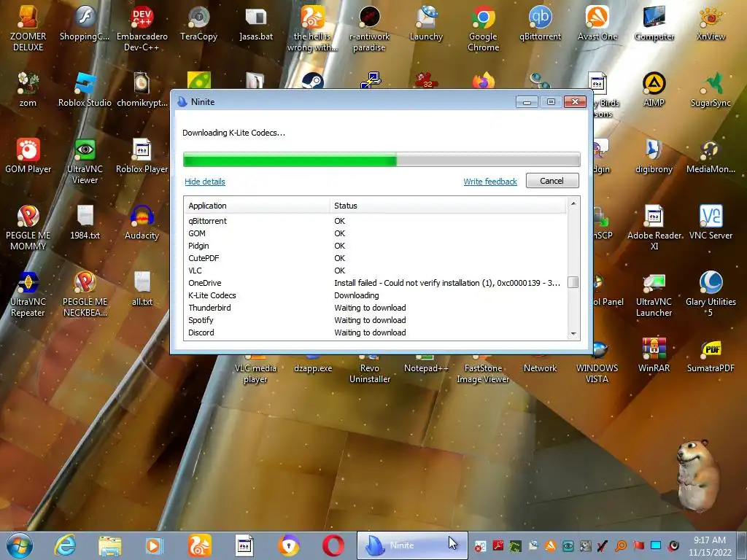Image resolution: width=747 pixels, height=560 pixels.
Task: Select the PEGGLE ME MOMMY desktop icon
Action: point(28,227)
